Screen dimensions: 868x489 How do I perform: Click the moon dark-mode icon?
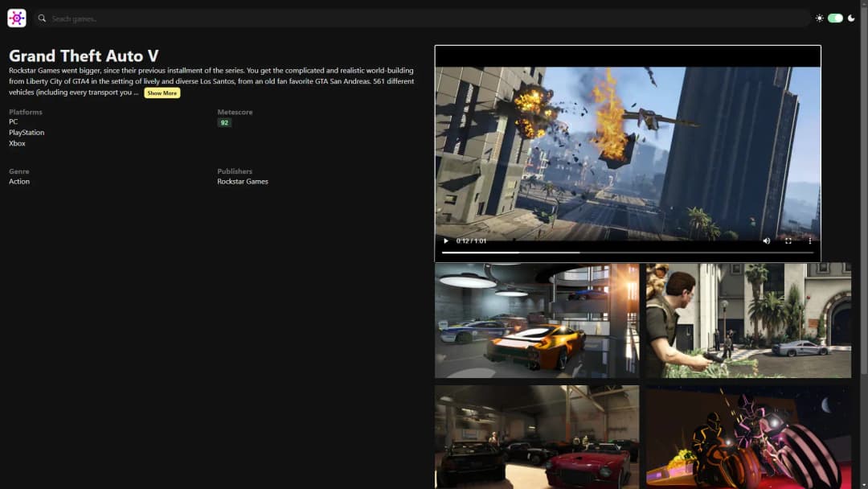coord(851,18)
